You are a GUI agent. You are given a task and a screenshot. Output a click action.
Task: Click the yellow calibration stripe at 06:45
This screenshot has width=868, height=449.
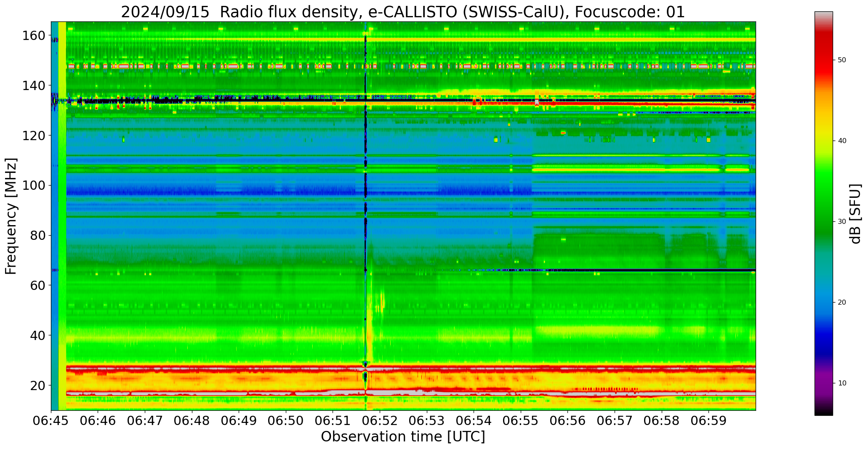click(x=62, y=216)
